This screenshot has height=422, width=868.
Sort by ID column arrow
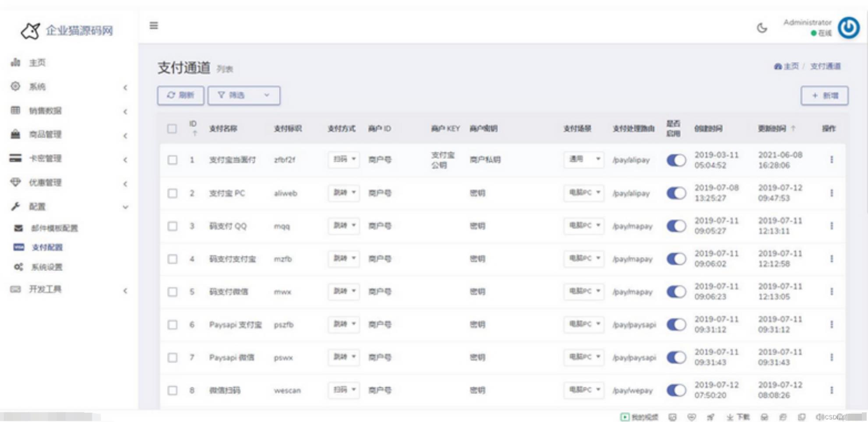[x=195, y=133]
